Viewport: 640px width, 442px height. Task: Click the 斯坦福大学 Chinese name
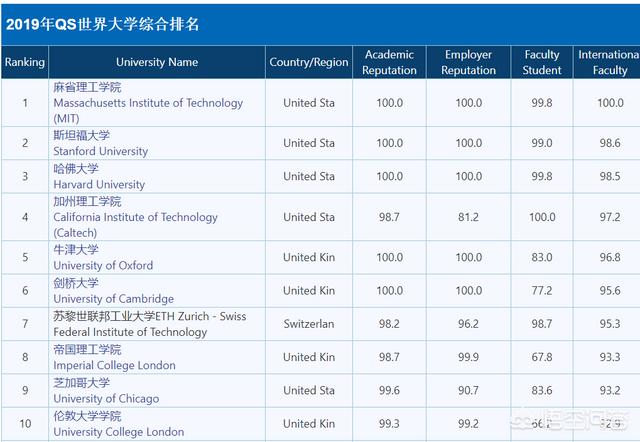[82, 135]
